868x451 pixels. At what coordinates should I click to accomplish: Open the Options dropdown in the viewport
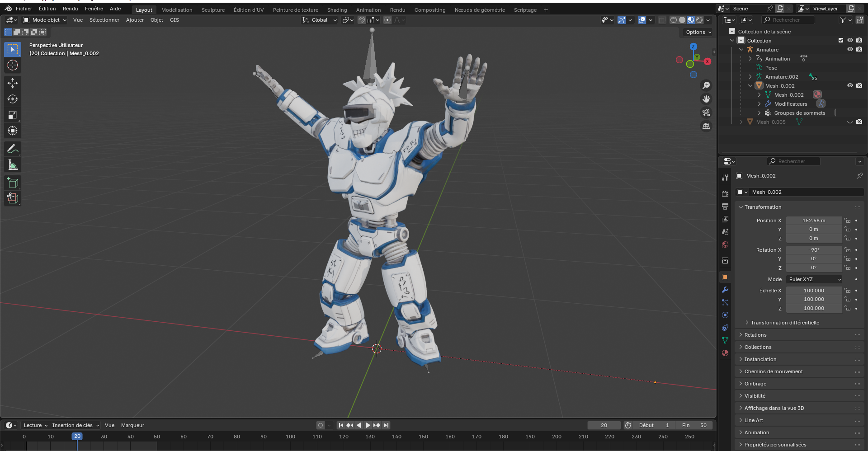pos(698,32)
